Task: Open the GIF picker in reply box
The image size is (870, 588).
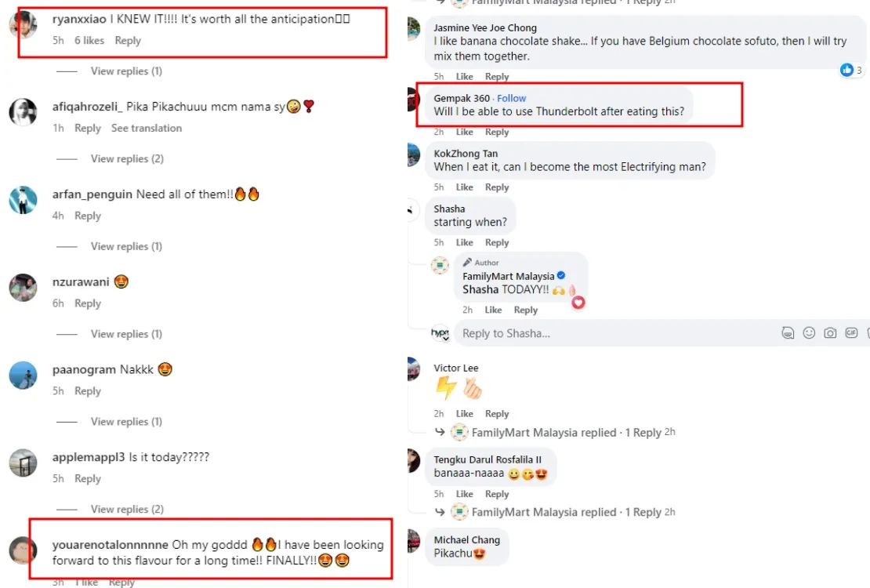Action: [851, 333]
